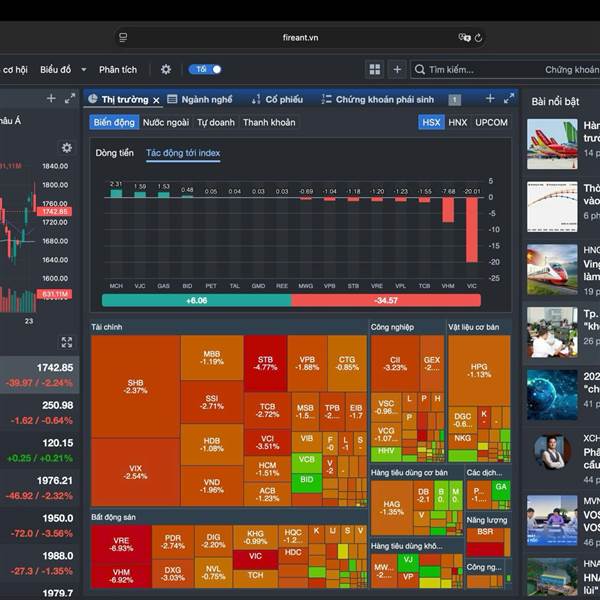Click plus button beside grid icon
Image resolution: width=600 pixels, height=600 pixels.
397,69
